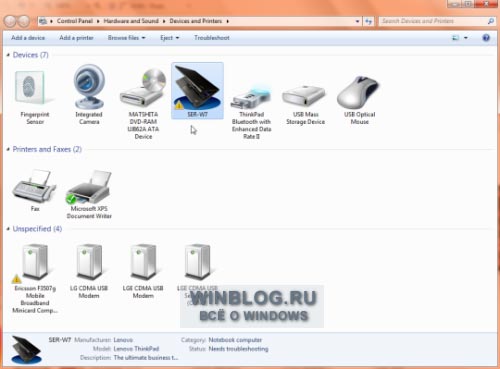Click the 'Lenovo ThinkPad' model value
This screenshot has width=500, height=369.
point(136,349)
